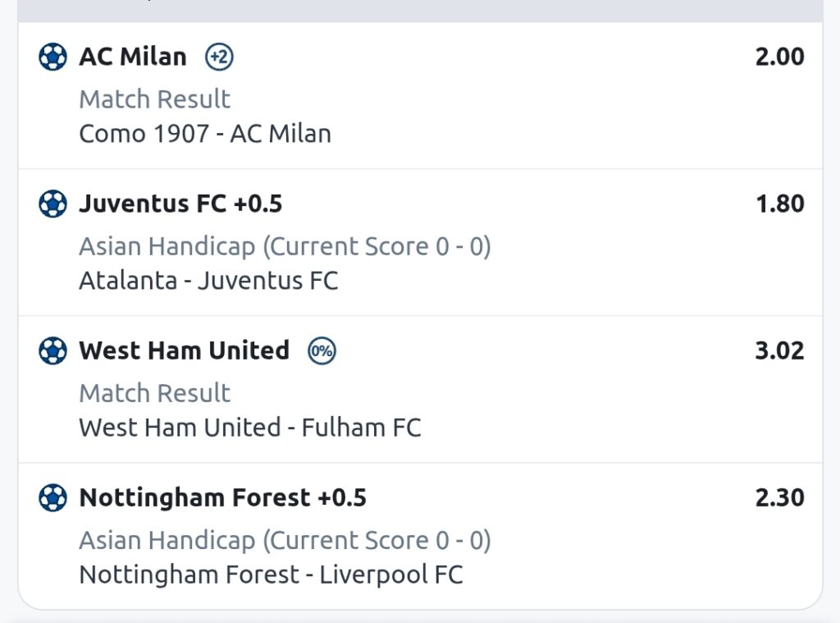Click the soccer ball icon beside Juventus FC +0.5
Screen dimensions: 840x623
(x=53, y=204)
